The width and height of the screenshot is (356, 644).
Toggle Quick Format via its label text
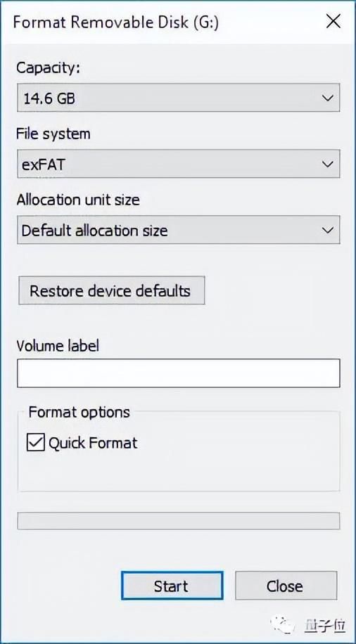93,444
